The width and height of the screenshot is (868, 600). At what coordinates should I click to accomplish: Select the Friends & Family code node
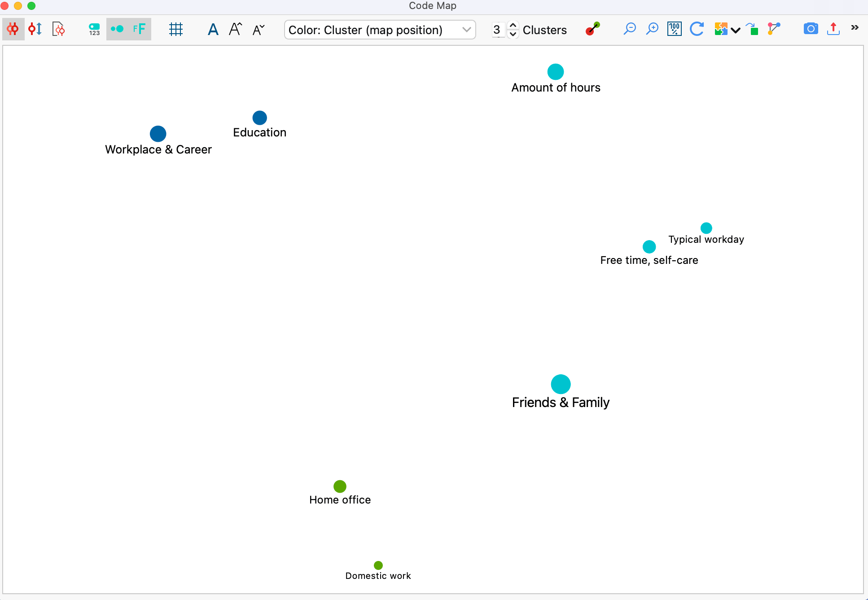tap(560, 384)
